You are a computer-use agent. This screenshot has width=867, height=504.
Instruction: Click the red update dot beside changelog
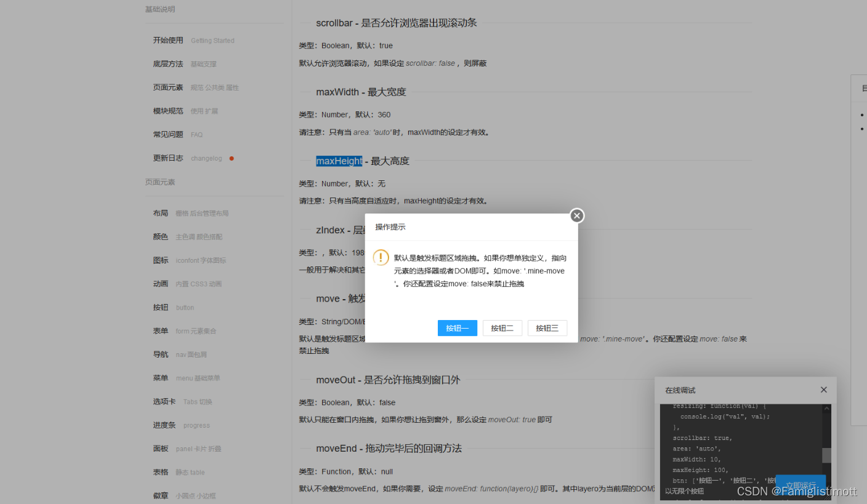pos(231,158)
